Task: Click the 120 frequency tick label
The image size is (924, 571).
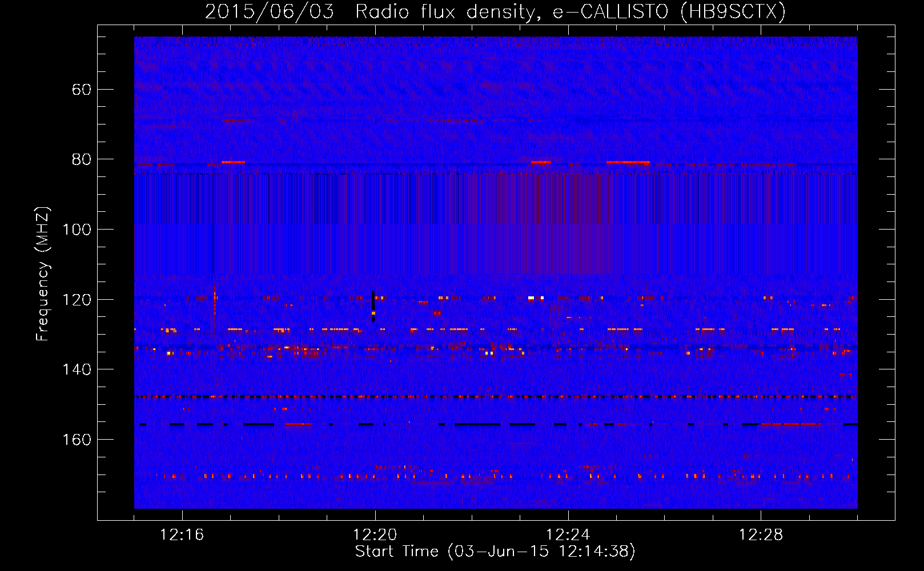Action: pos(77,300)
